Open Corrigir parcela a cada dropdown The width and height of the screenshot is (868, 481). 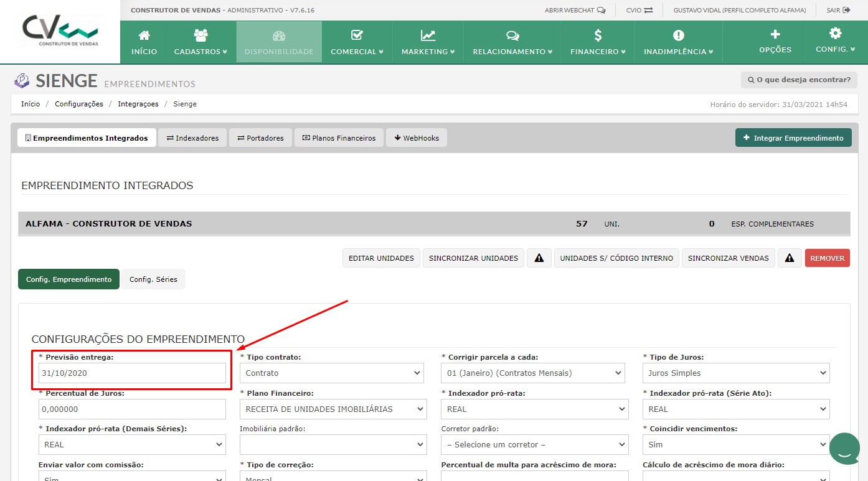tap(533, 373)
